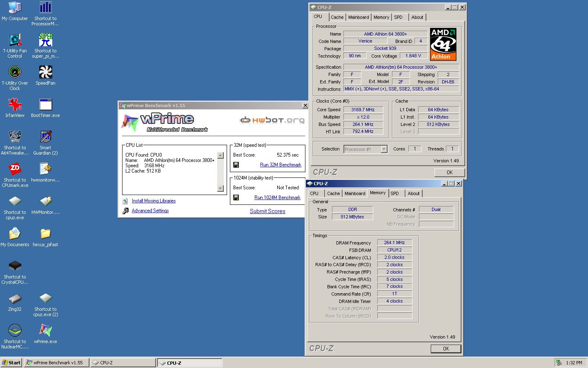
Task: Switch to CPU tab in lower CPU-Z
Action: tap(314, 193)
